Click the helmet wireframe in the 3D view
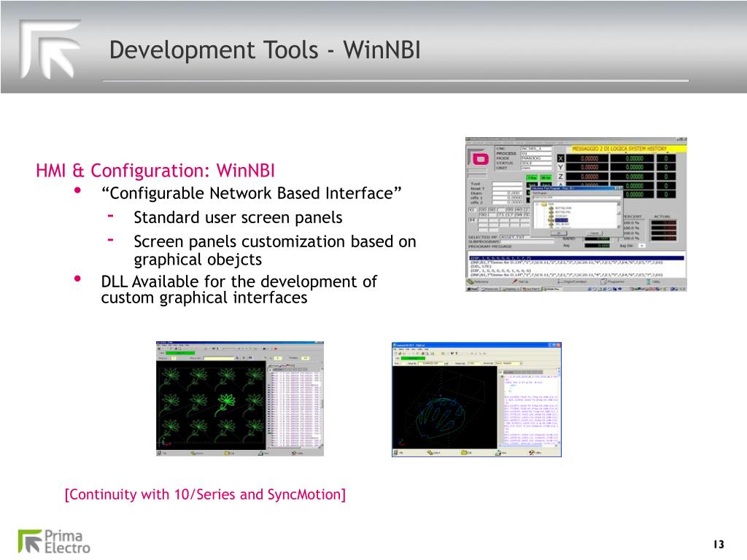 pos(440,418)
